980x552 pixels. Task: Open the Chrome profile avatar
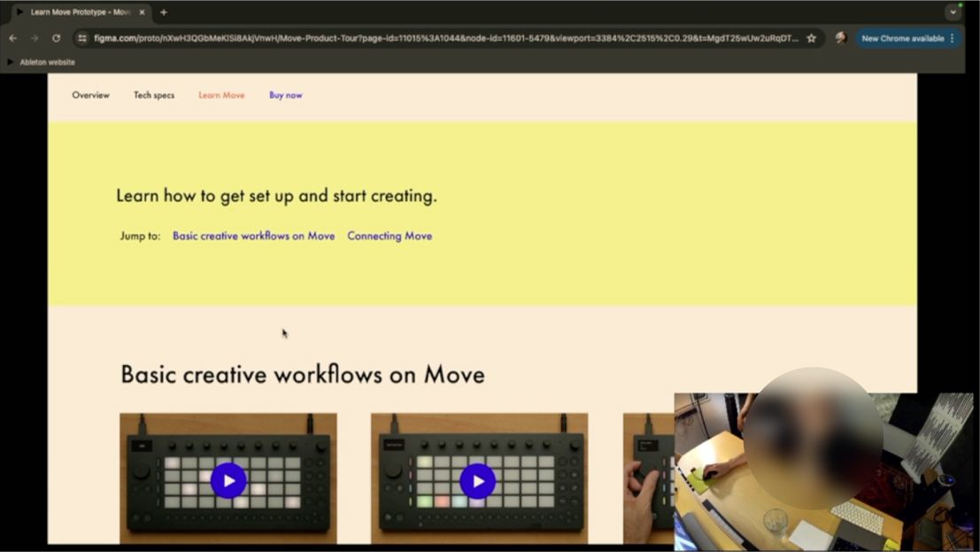coord(841,38)
